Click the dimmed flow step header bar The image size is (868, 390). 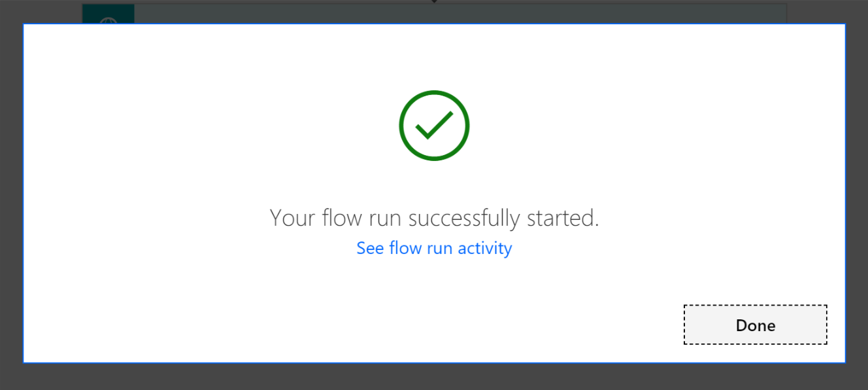(x=458, y=13)
